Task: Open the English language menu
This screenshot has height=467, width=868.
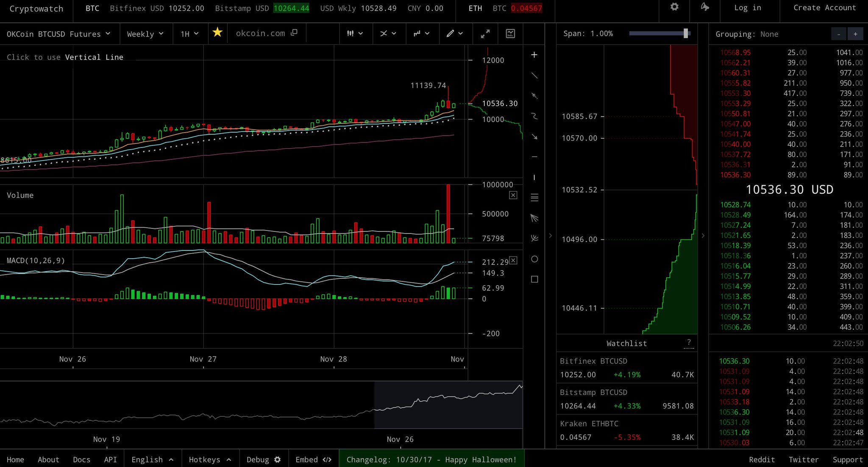Action: 152,460
